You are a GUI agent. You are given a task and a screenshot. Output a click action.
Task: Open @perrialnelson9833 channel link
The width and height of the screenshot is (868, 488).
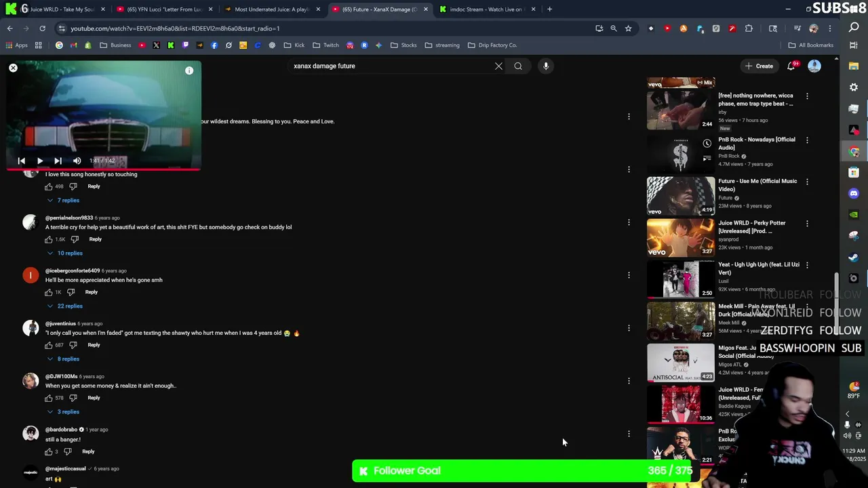click(x=68, y=218)
